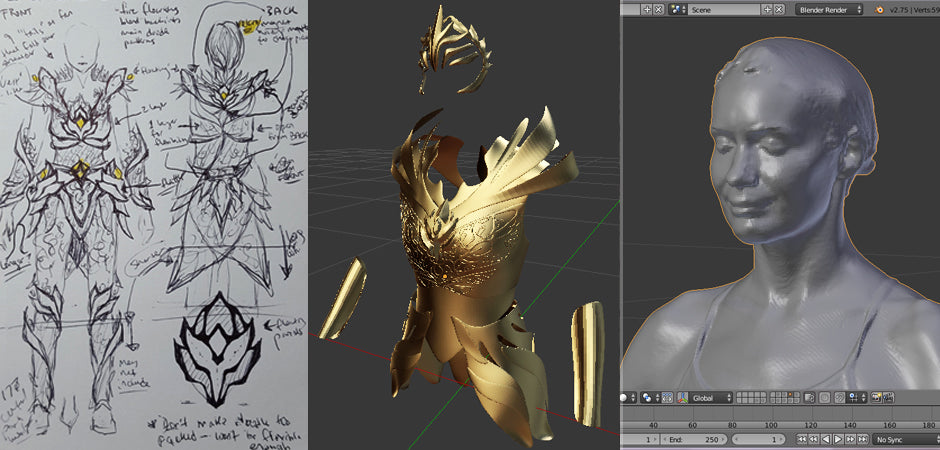This screenshot has width=940, height=450.
Task: Click the snap magnet icon
Action: coord(840,397)
